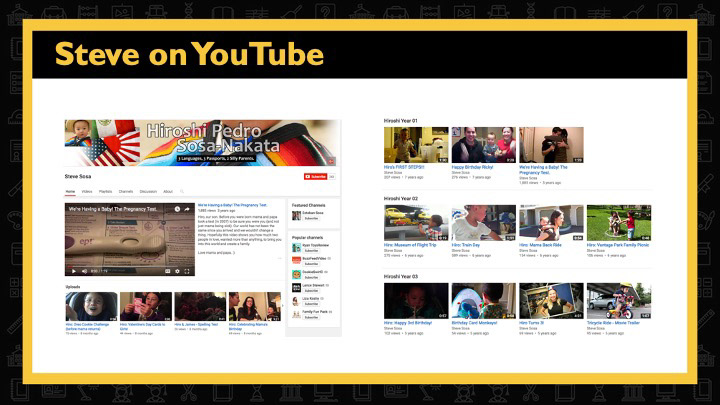Screen dimensions: 720x405
Task: Click the Hiro's FIRST STEPS title link
Action: click(x=404, y=168)
